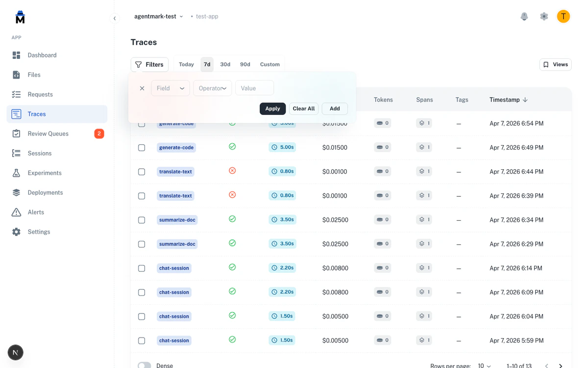The image size is (588, 368).
Task: Open the Field dropdown in the filter panel
Action: coord(170,88)
